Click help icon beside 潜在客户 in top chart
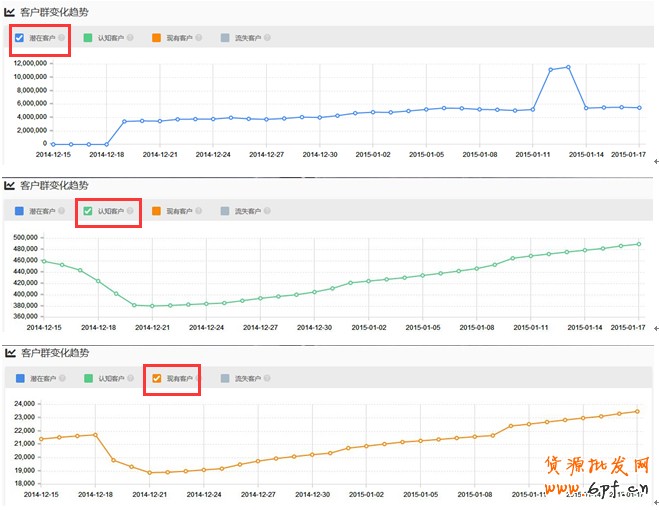 62,38
